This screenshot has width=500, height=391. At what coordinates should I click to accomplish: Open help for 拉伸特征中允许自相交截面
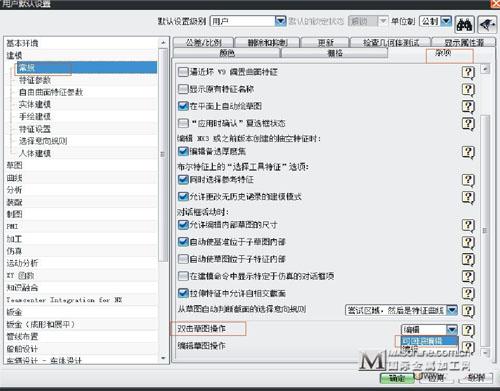[468, 293]
